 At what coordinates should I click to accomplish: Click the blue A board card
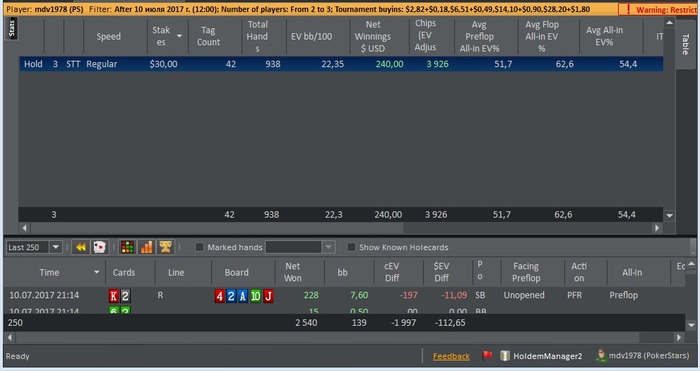[243, 296]
